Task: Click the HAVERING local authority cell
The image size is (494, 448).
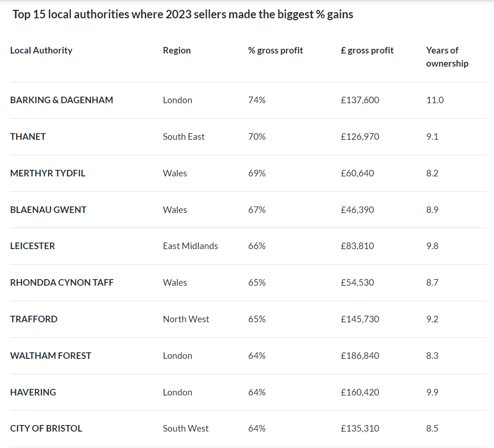Action: [33, 392]
